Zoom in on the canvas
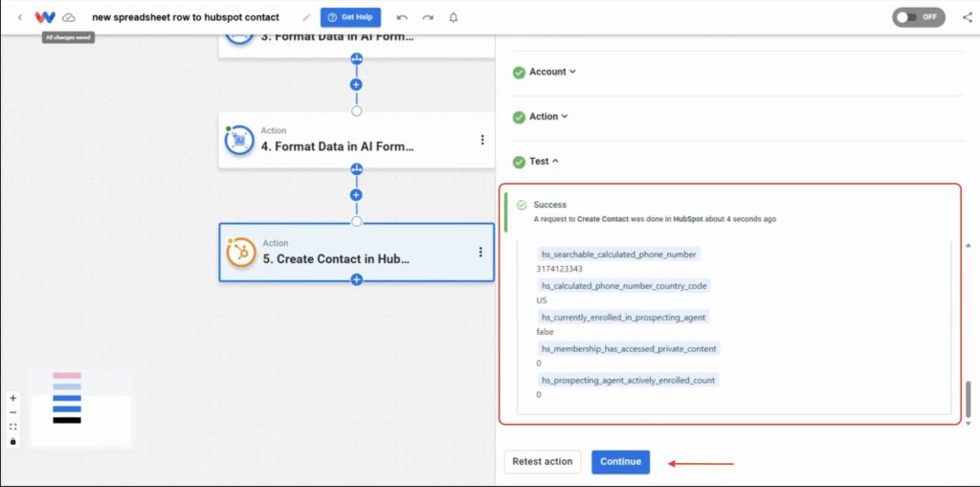 coord(13,398)
